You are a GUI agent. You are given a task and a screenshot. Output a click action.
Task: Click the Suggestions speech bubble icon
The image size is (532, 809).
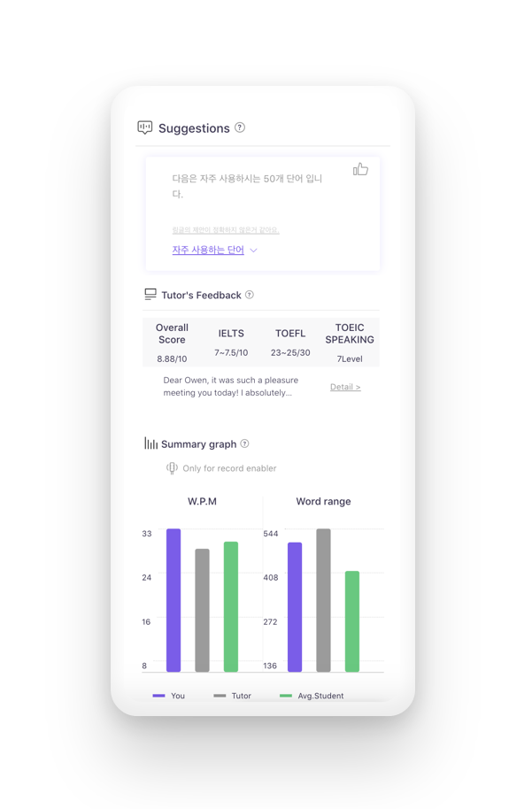145,127
